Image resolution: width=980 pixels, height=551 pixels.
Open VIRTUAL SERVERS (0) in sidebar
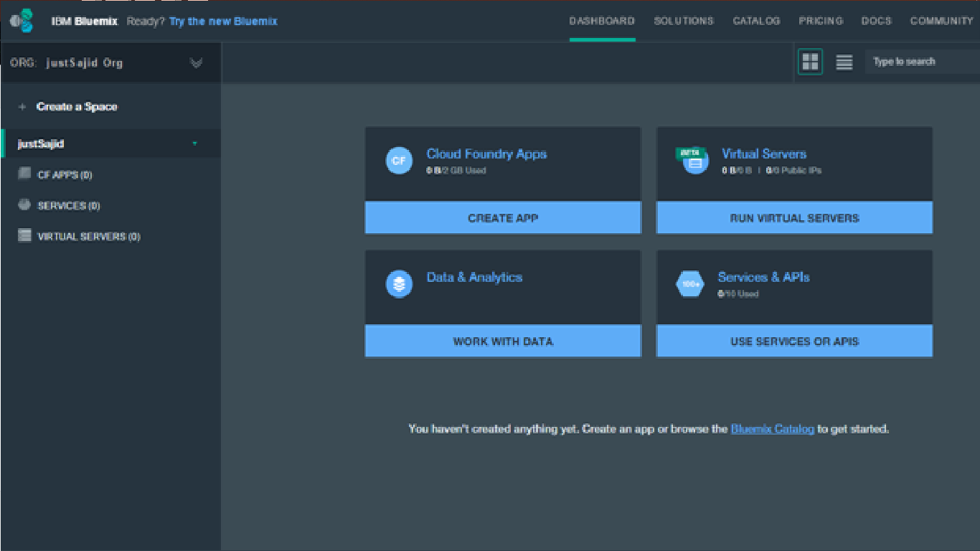coord(89,236)
